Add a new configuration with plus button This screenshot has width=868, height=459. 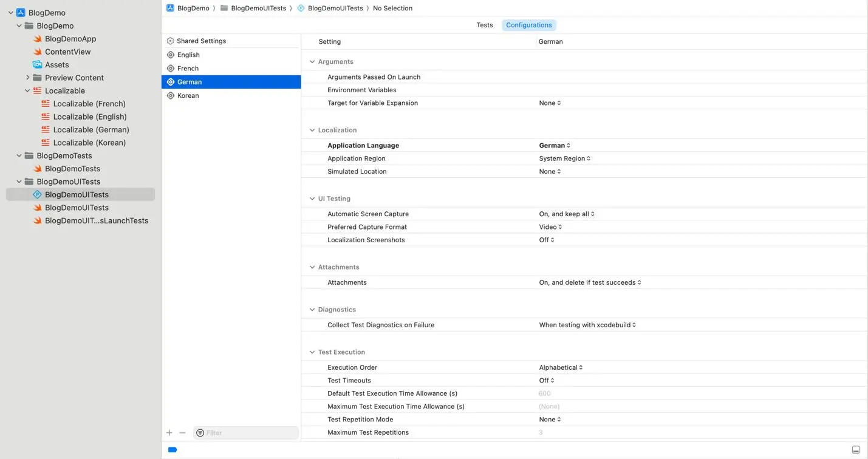click(x=169, y=433)
